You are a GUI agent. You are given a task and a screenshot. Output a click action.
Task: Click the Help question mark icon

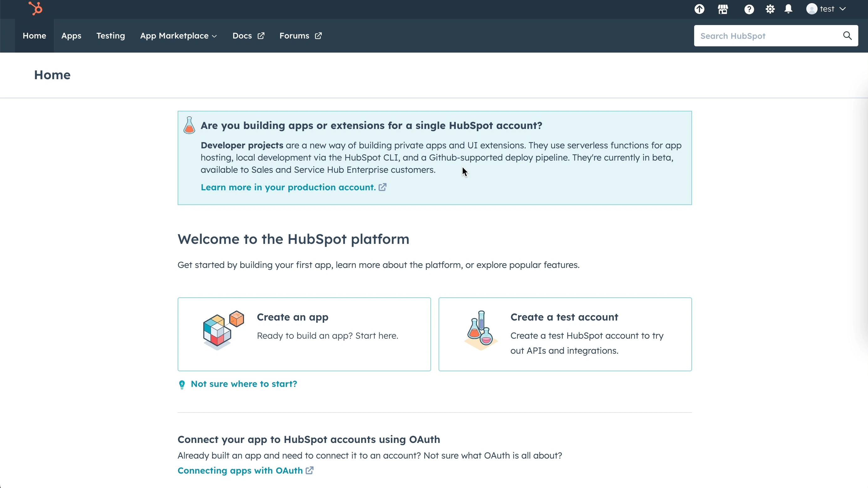(x=749, y=9)
